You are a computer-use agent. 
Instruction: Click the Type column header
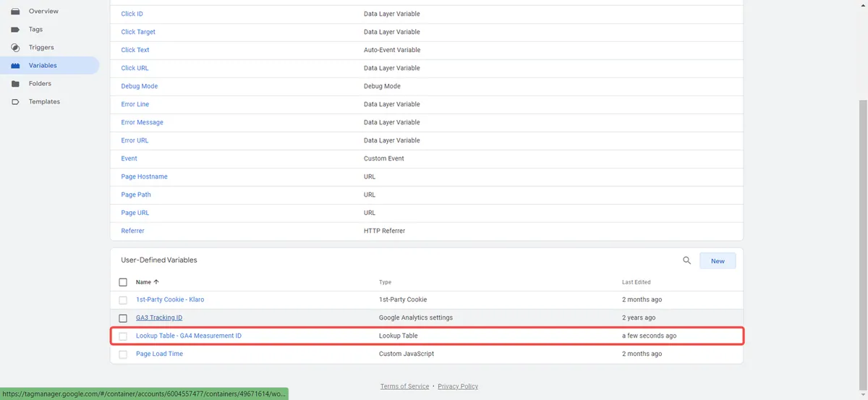coord(385,282)
